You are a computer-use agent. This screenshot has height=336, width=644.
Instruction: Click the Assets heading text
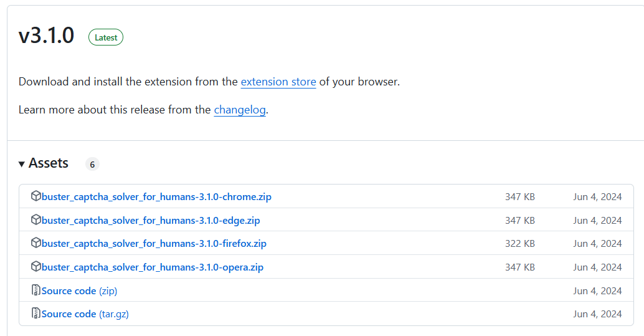pos(49,163)
